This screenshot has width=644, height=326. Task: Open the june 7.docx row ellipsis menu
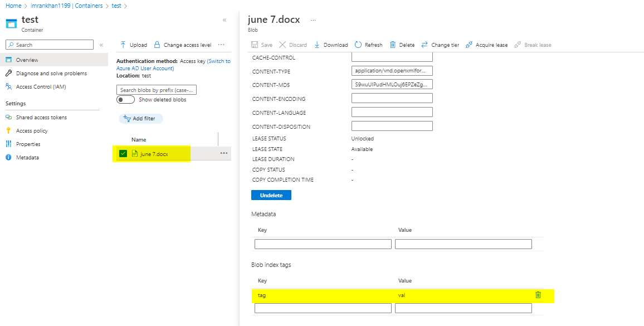pos(224,153)
